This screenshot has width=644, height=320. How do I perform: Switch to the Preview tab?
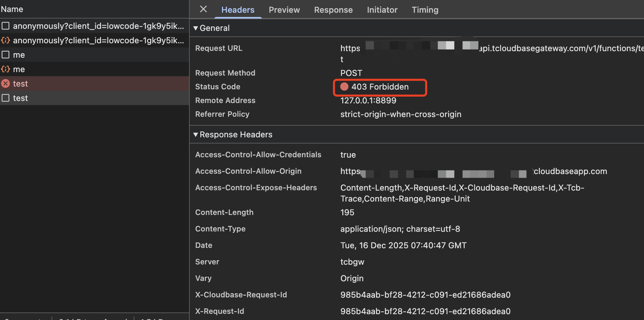tap(284, 10)
